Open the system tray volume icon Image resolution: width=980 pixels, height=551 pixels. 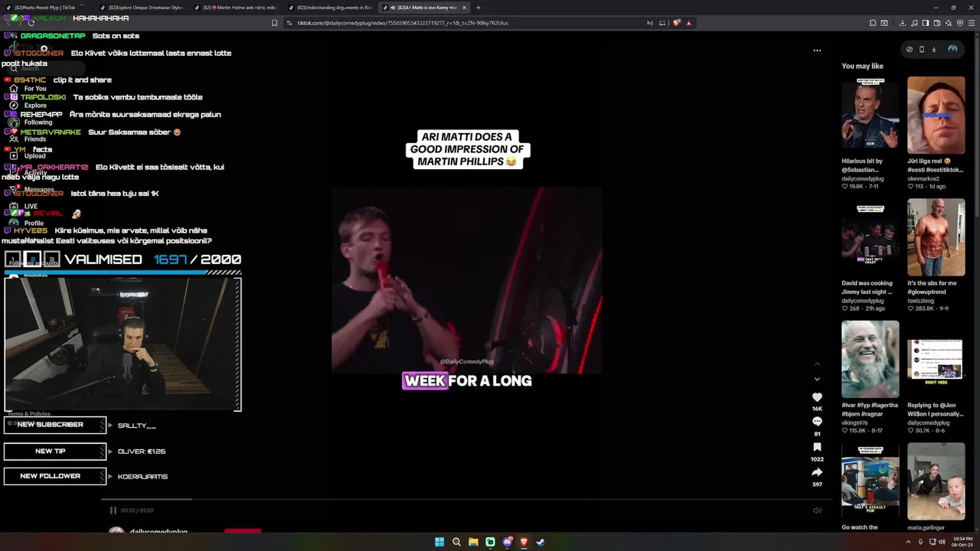click(942, 542)
